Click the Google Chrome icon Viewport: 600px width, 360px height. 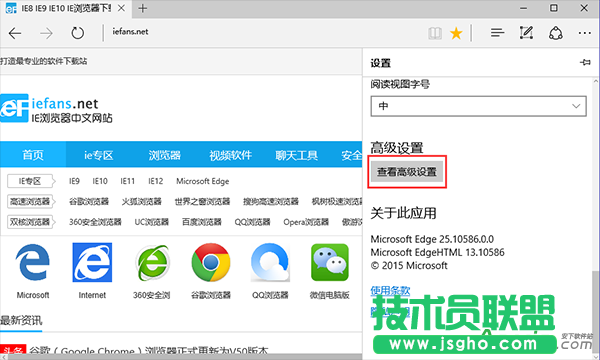pos(211,262)
